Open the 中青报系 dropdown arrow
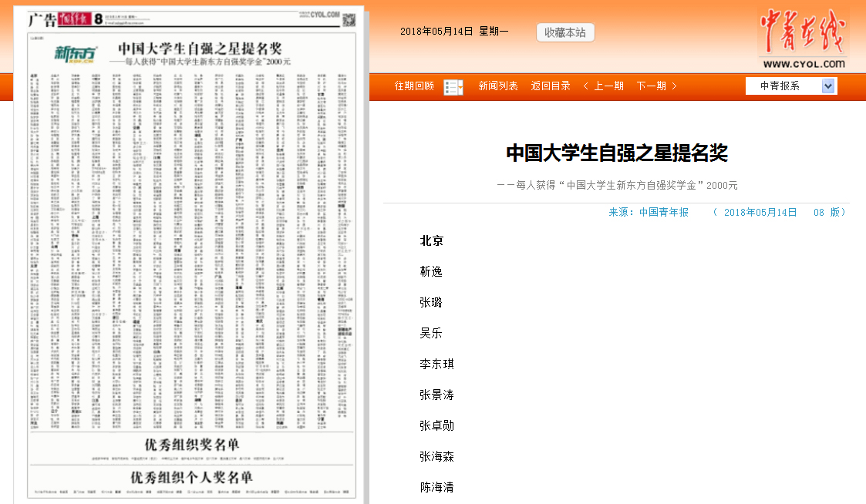 click(828, 86)
